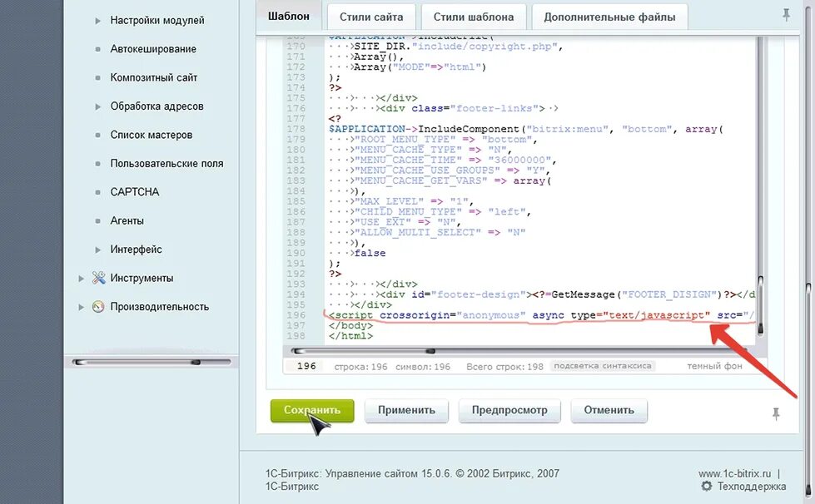
Task: Open the CAPTCHA settings item
Action: tap(135, 191)
